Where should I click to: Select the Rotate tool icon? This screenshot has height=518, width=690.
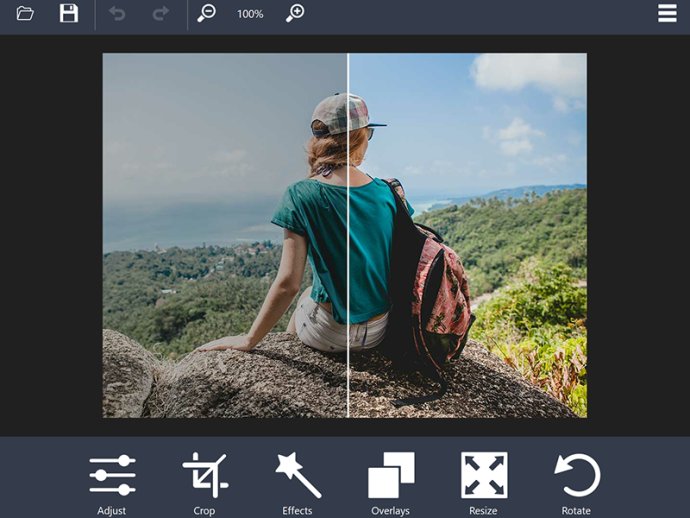(x=577, y=475)
